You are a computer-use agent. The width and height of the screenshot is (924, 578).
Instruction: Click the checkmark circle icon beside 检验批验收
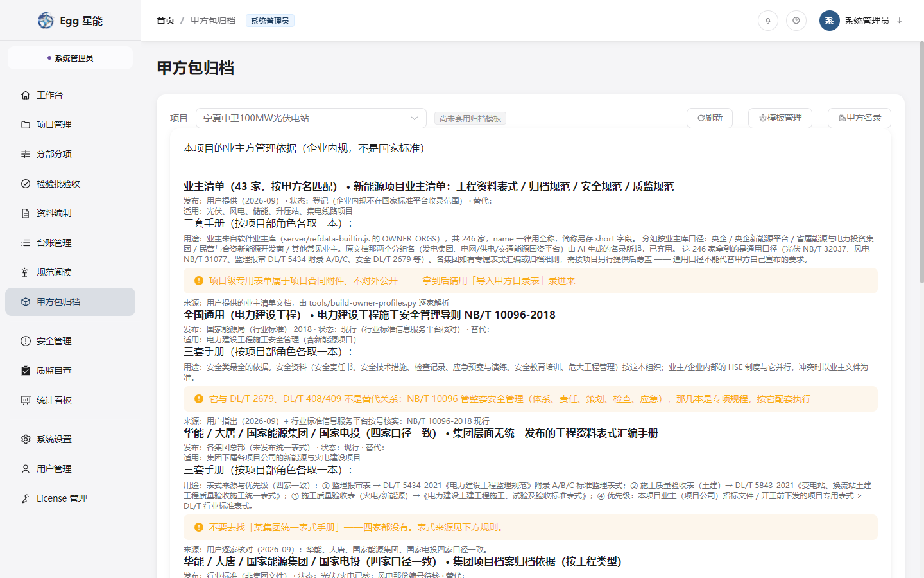pos(26,184)
